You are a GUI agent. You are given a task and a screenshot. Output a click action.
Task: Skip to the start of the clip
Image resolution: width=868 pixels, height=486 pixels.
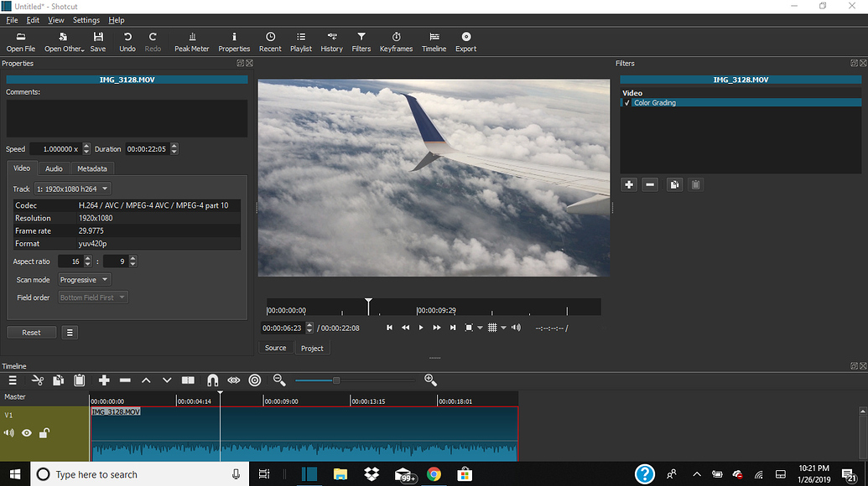(x=390, y=328)
